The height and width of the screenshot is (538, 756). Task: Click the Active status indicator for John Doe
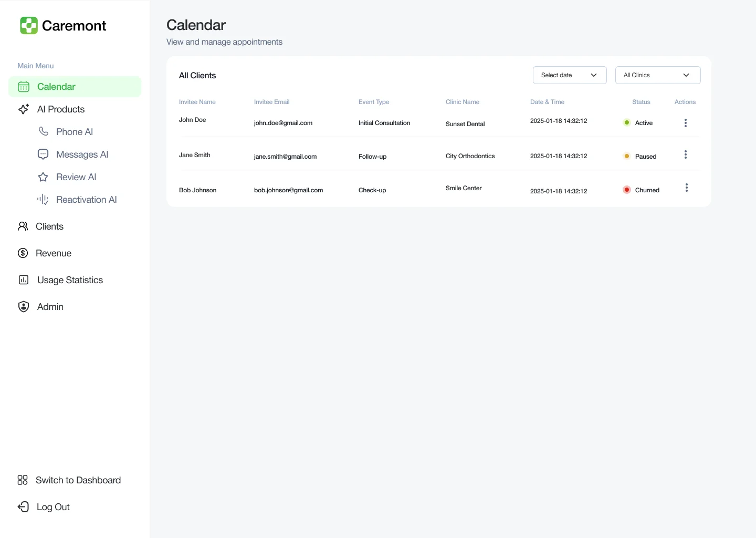point(626,122)
